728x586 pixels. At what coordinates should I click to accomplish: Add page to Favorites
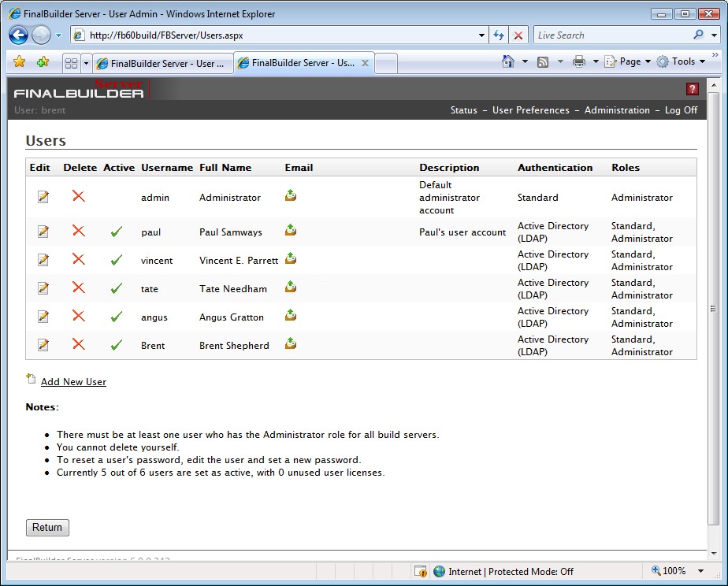(43, 61)
